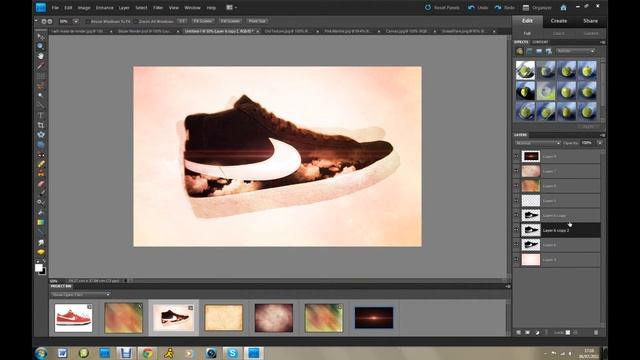Open the layer opacity slider arrow
Image resolution: width=640 pixels, height=360 pixels.
pyautogui.click(x=599, y=143)
